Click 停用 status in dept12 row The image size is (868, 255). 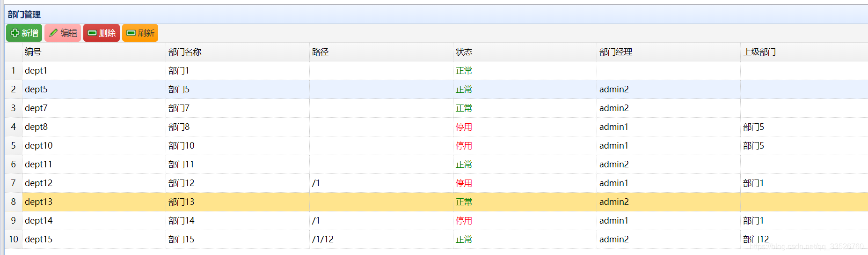pos(464,183)
